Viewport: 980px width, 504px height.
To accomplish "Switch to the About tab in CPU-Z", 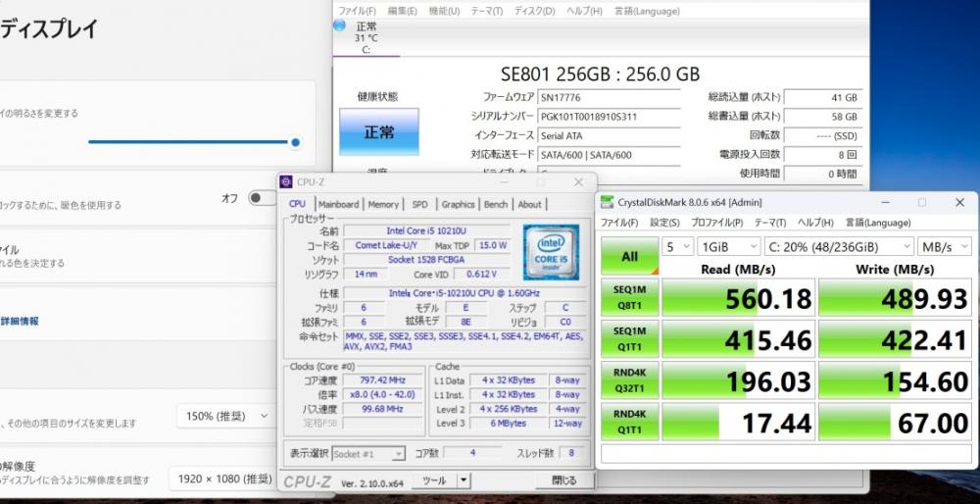I will coord(529,204).
